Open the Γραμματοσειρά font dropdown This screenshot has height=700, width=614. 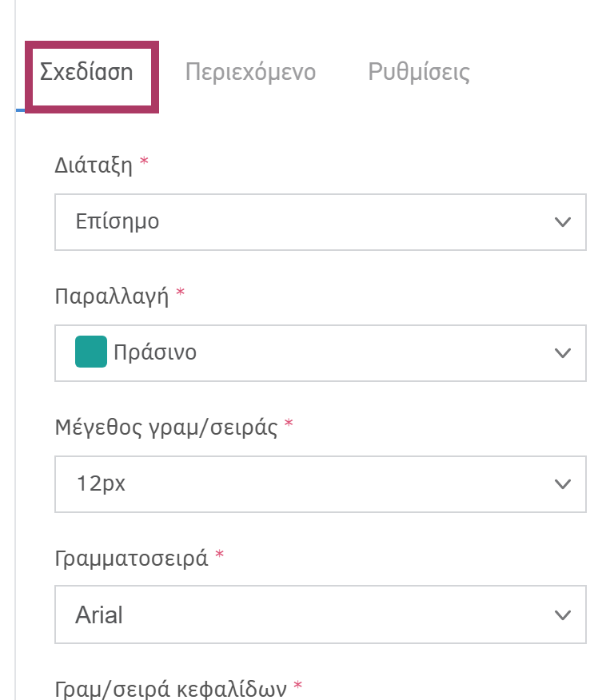(320, 614)
